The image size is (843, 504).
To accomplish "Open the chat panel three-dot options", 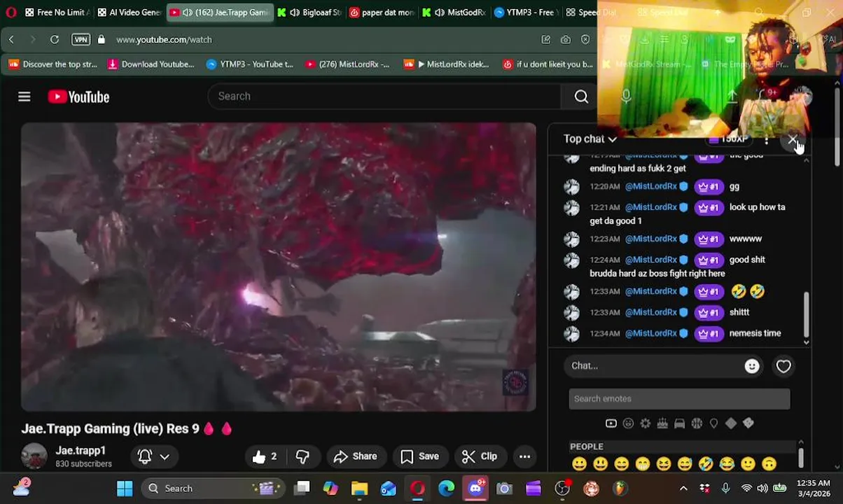I will point(767,140).
